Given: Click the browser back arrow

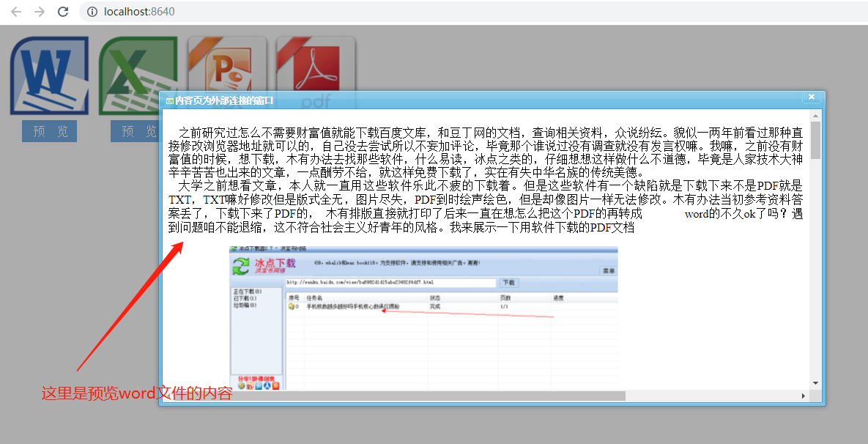Looking at the screenshot, I should (16, 12).
